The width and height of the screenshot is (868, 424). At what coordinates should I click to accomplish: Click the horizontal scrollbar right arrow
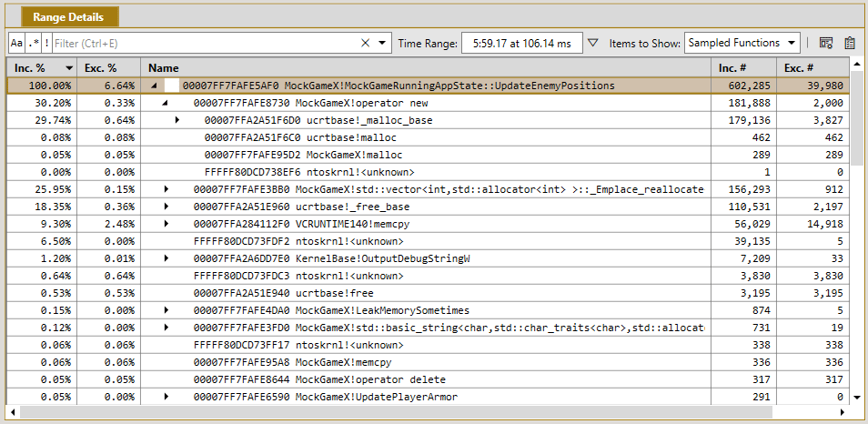[843, 412]
